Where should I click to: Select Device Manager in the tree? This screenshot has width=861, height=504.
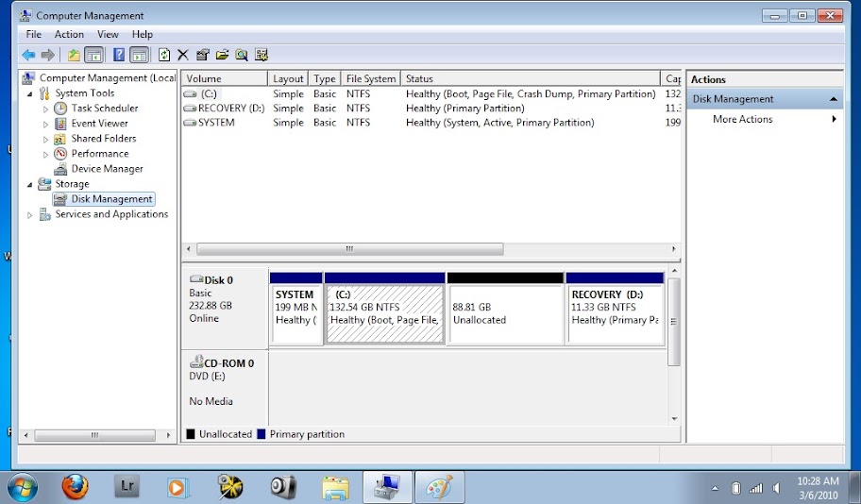pyautogui.click(x=107, y=169)
